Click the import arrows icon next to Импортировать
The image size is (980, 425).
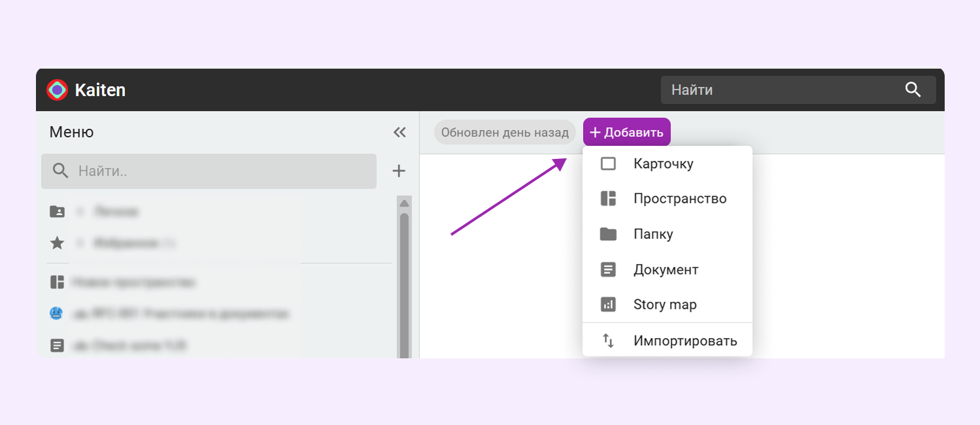[x=608, y=341]
